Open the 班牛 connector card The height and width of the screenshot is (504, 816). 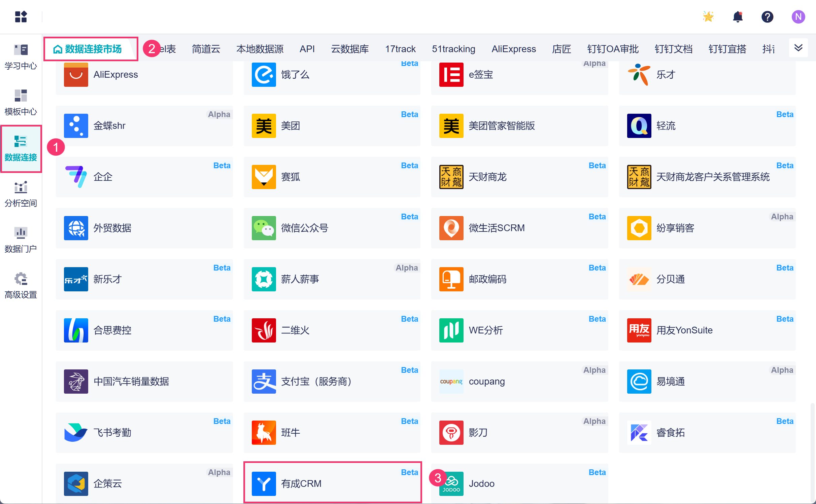coord(332,432)
